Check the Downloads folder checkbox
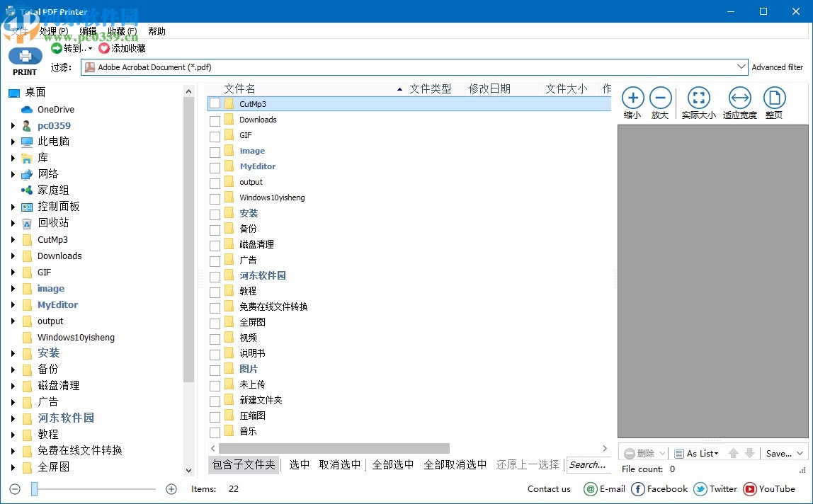The width and height of the screenshot is (813, 504). [213, 120]
